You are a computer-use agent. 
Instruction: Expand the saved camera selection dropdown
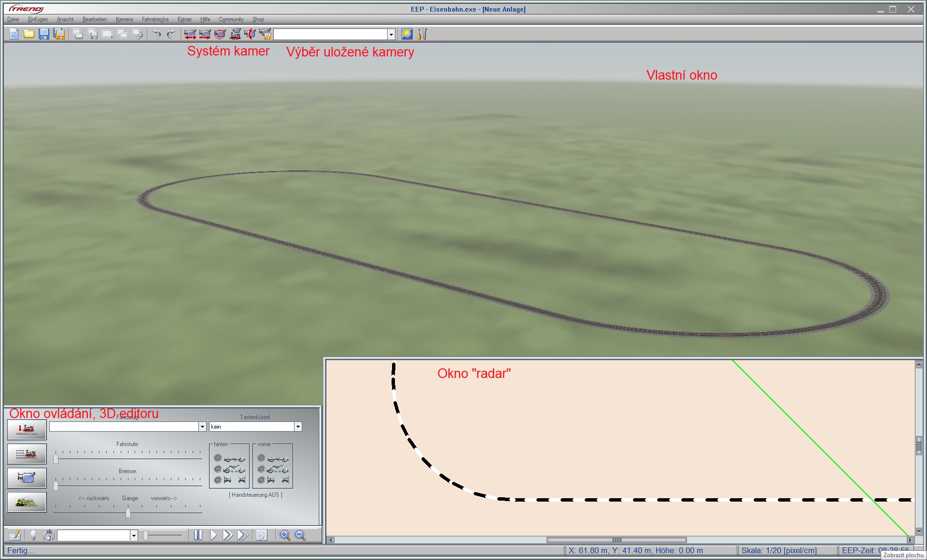(x=391, y=34)
